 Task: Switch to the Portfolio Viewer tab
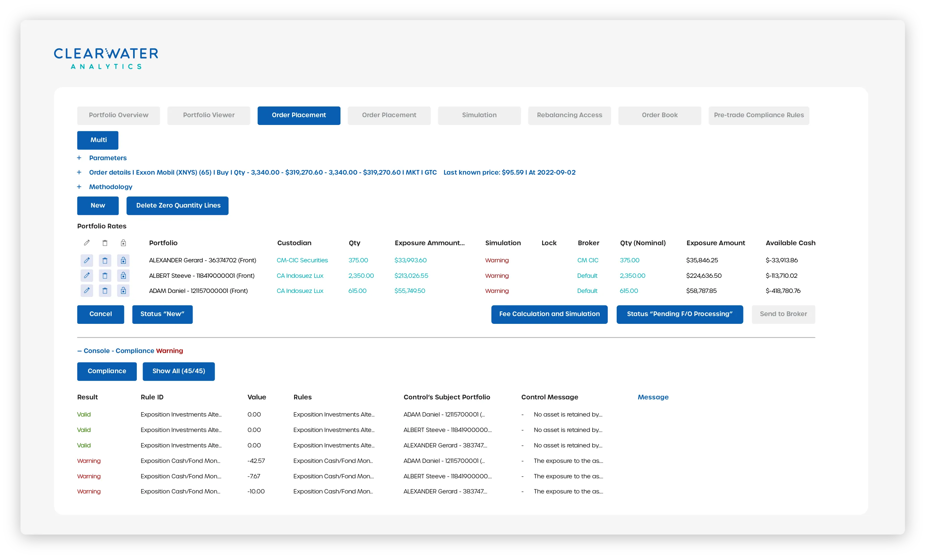pos(209,116)
